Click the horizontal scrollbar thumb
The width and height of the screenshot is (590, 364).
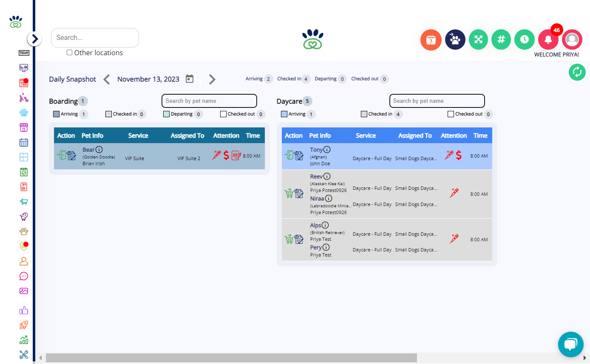coord(231,358)
